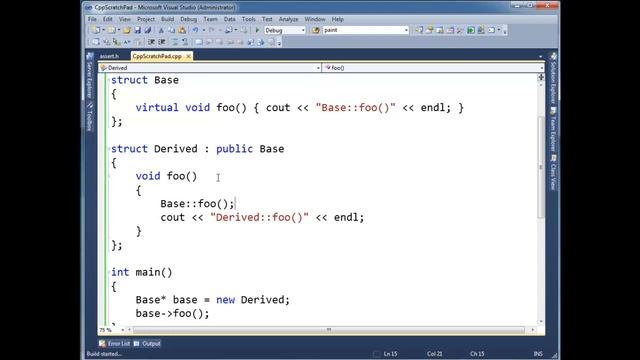Expand the foo() member dropdown
Image resolution: width=640 pixels, height=360 pixels.
[541, 68]
